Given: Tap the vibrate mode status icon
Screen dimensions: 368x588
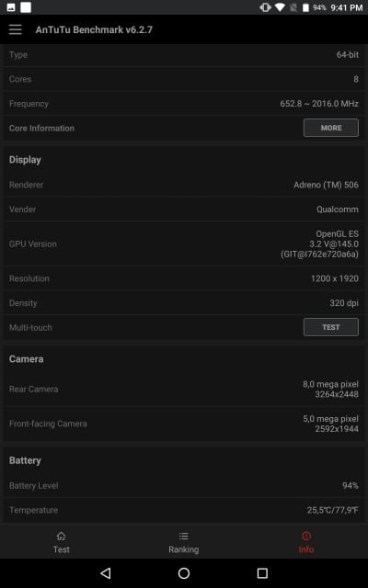Looking at the screenshot, I should (265, 7).
